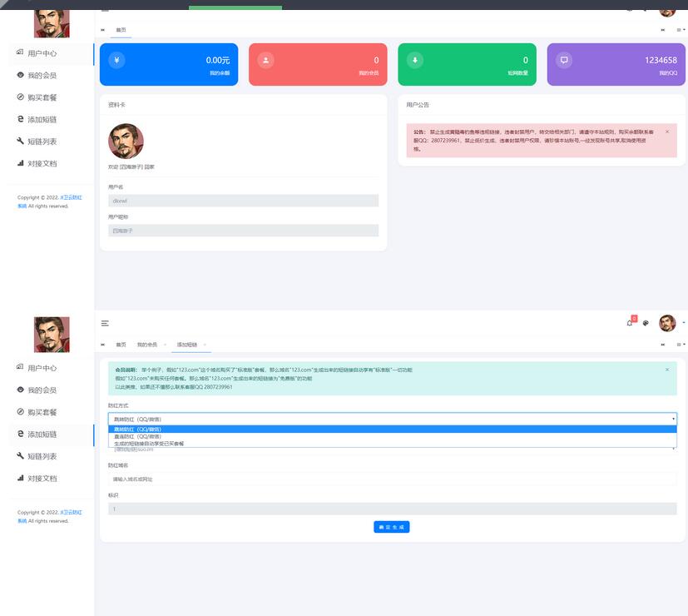Choose 直连防红 (QQ/微信) from the list
Image resolution: width=688 pixels, height=616 pixels.
point(138,436)
